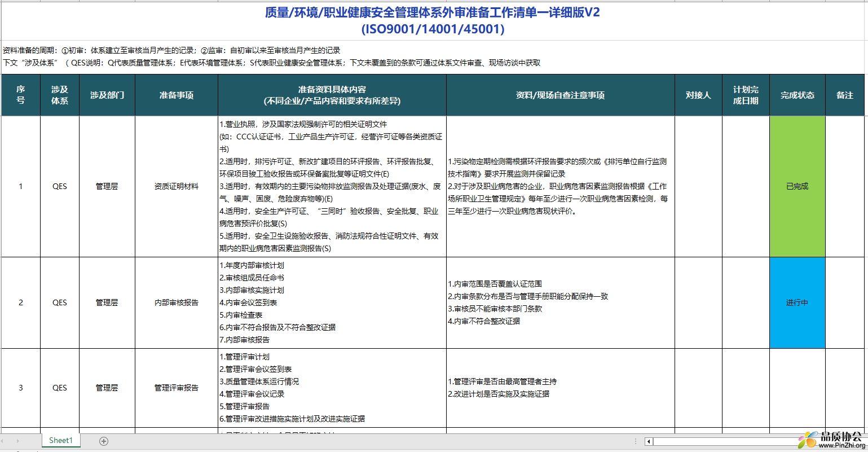
Task: Select the 备注 header cell
Action: [x=845, y=95]
